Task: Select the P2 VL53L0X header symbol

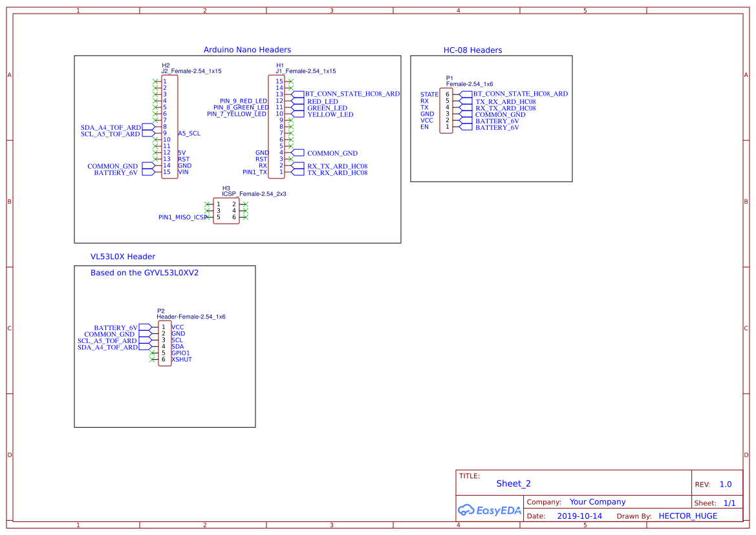Action: point(164,343)
